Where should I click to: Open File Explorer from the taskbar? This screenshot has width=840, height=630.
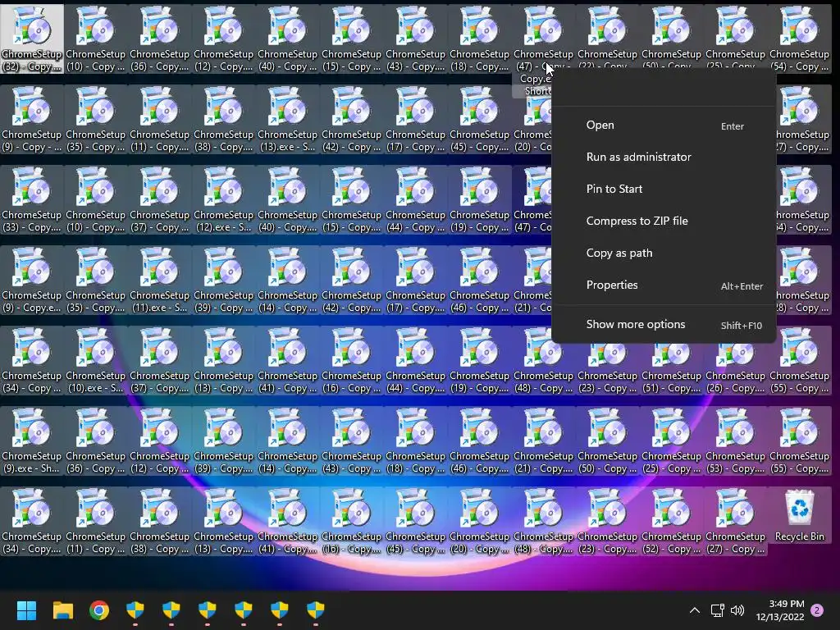point(62,610)
